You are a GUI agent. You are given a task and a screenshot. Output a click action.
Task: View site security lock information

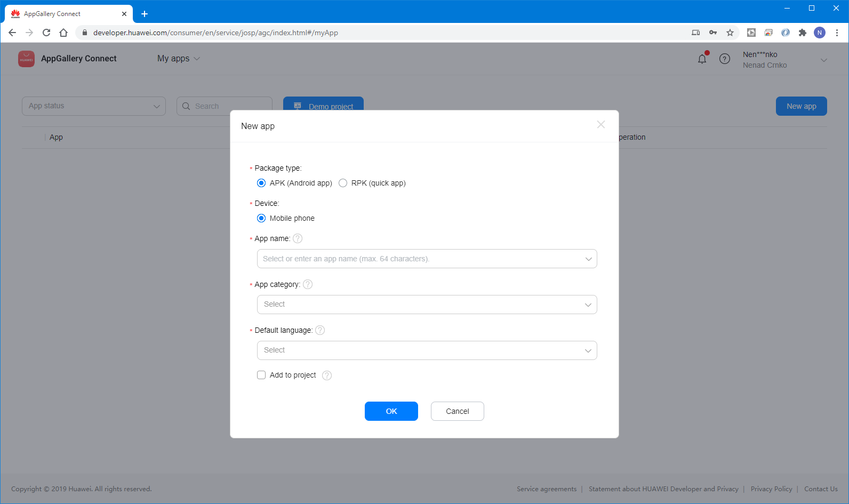pyautogui.click(x=84, y=33)
